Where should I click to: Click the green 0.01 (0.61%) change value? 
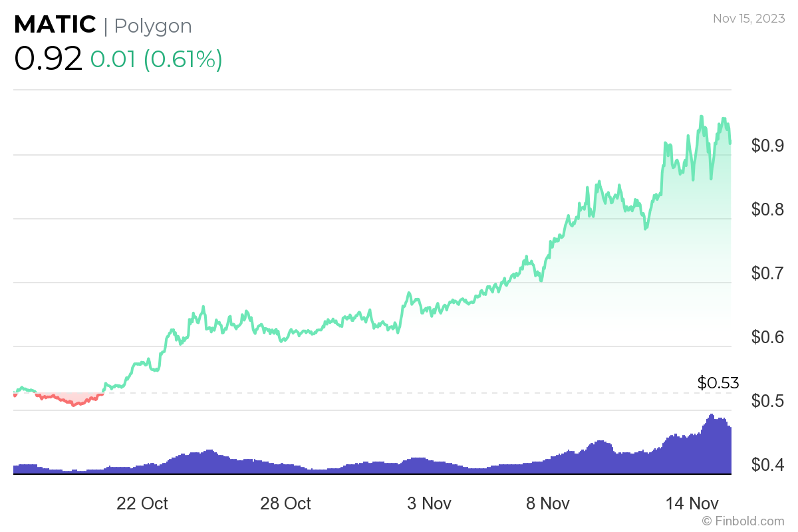point(156,59)
